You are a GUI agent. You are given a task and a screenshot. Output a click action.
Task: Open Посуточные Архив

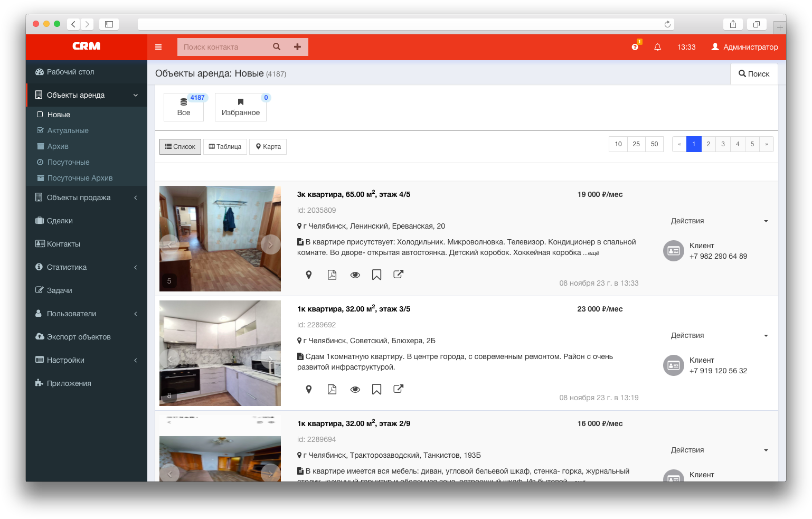87,178
